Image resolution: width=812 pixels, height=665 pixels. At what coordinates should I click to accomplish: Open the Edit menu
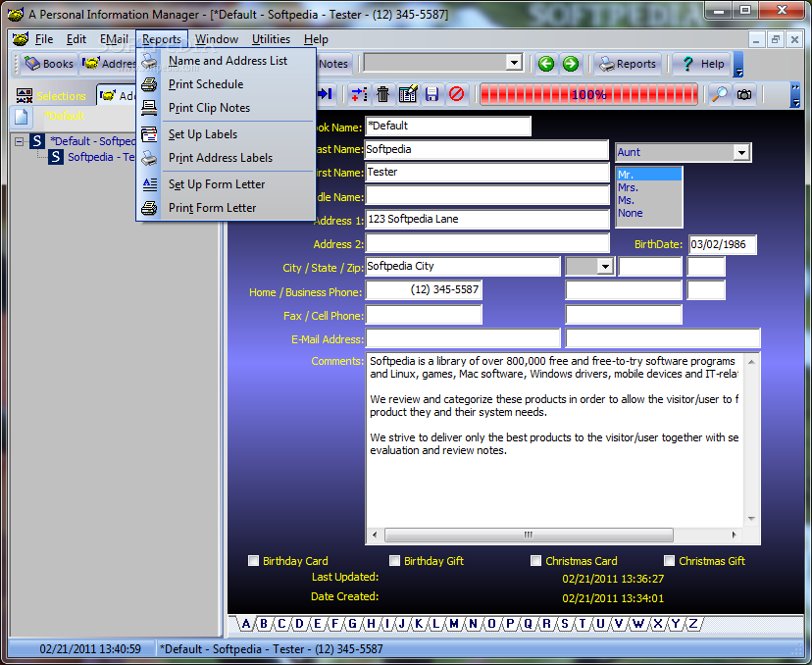pyautogui.click(x=76, y=39)
